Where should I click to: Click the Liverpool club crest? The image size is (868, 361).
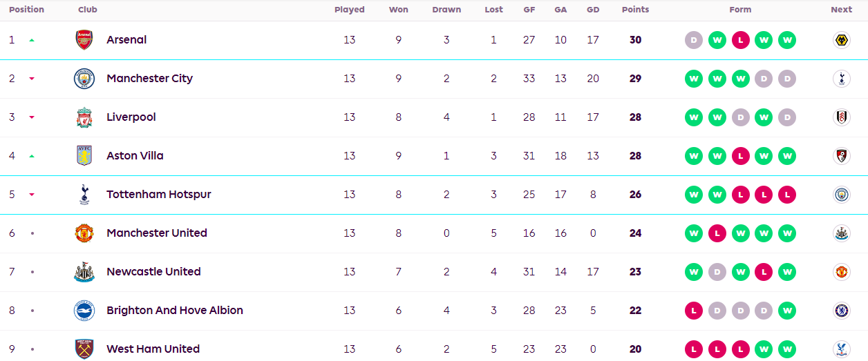(x=84, y=117)
